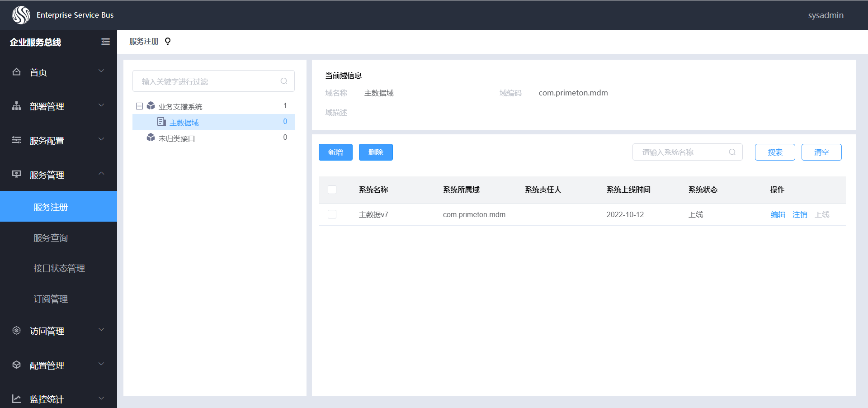
Task: Open the 部署管理 menu item
Action: click(58, 106)
